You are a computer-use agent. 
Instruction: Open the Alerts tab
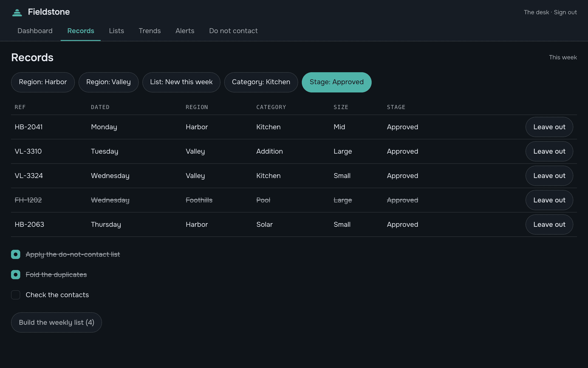tap(185, 31)
